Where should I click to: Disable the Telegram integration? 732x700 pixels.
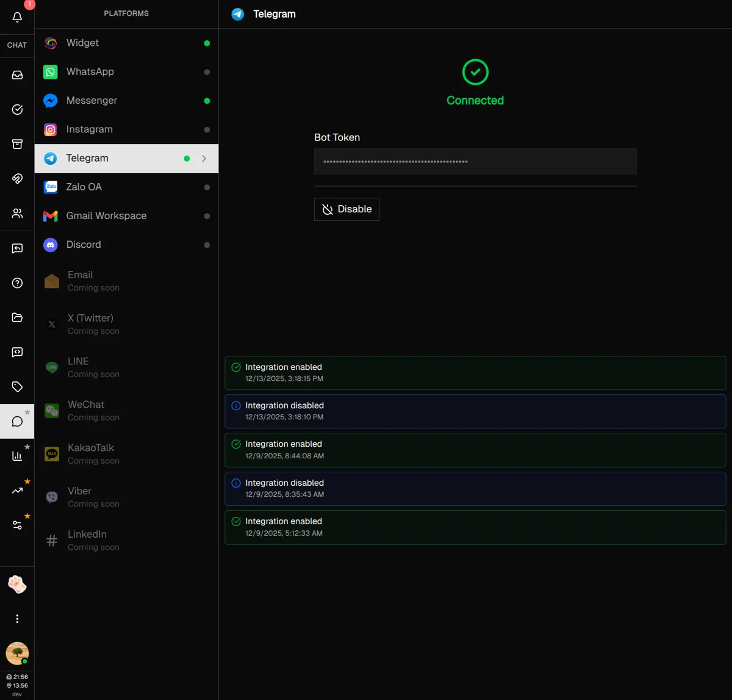point(346,209)
